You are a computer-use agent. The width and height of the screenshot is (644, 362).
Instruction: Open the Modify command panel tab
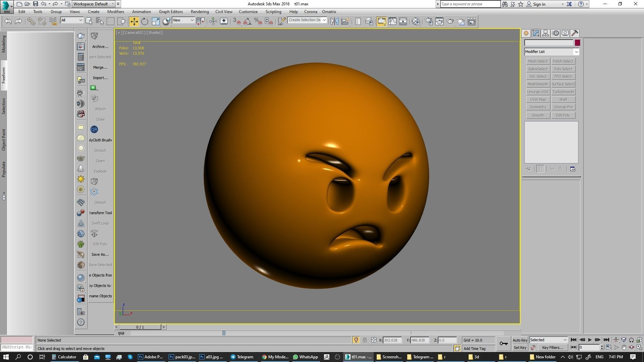pyautogui.click(x=536, y=33)
